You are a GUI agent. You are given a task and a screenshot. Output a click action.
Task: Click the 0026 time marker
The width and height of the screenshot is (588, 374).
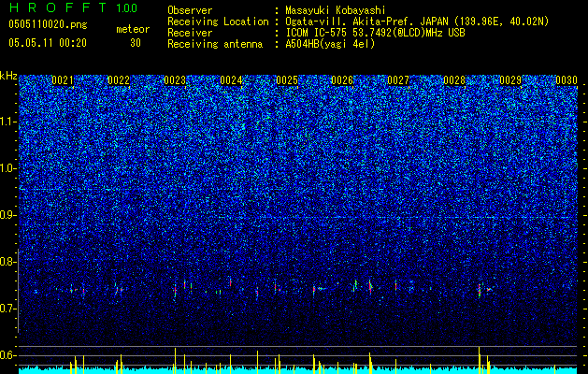tap(342, 80)
